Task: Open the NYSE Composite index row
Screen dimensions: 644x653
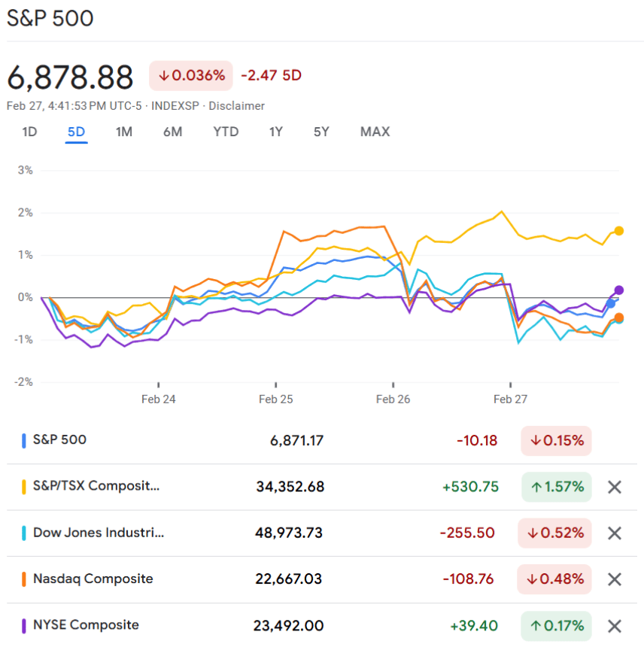Action: click(86, 625)
